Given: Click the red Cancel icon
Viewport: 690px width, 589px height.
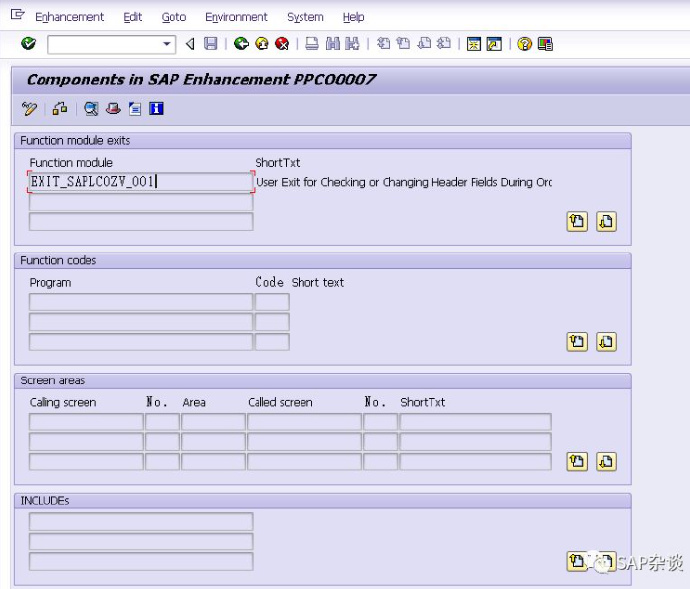Looking at the screenshot, I should pos(282,44).
